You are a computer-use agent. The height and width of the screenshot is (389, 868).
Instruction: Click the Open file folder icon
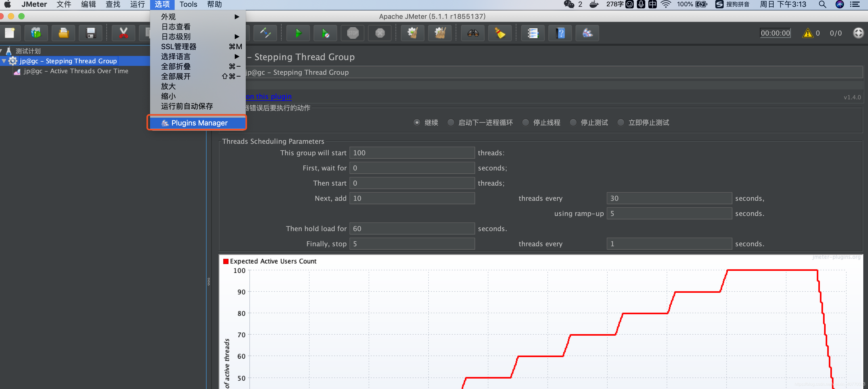pyautogui.click(x=63, y=33)
